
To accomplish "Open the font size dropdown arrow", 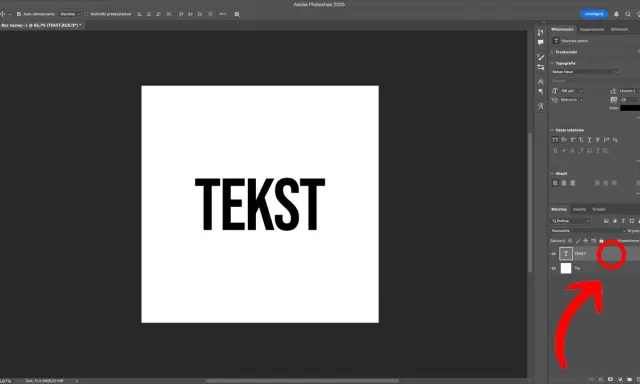I will (581, 91).
